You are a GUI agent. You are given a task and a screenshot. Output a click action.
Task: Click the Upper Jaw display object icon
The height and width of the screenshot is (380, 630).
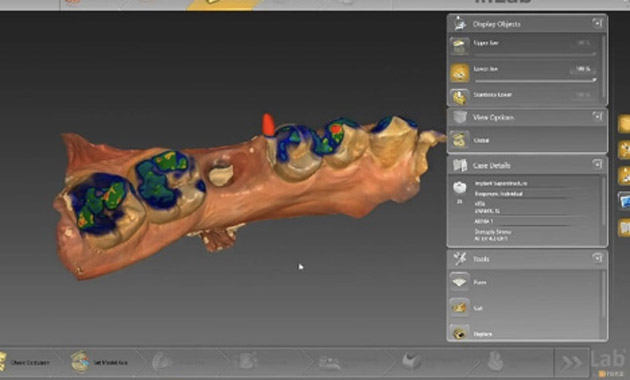click(x=459, y=46)
